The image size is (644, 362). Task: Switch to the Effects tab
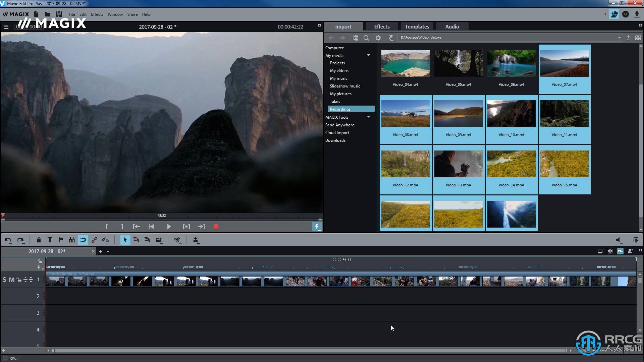(x=382, y=26)
